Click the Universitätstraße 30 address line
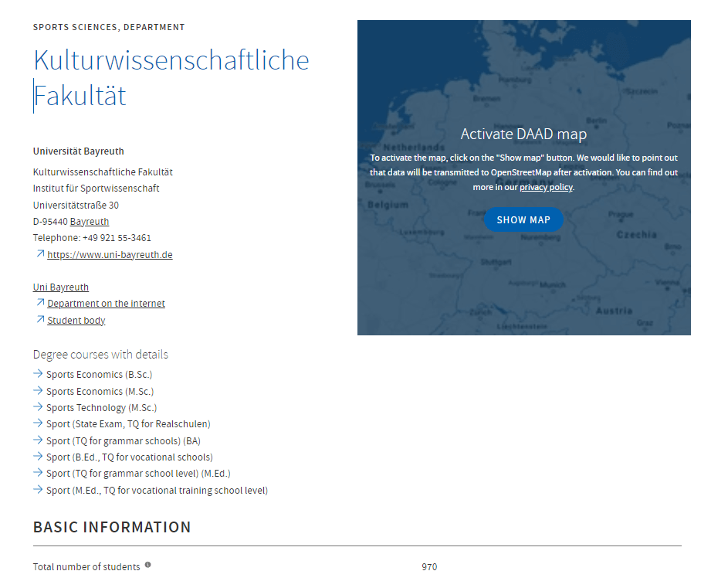This screenshot has height=571, width=728. [76, 205]
